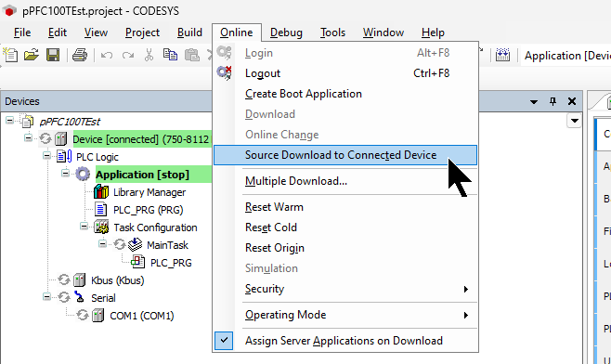Image resolution: width=611 pixels, height=364 pixels.
Task: Close the Devices panel
Action: coord(572,101)
